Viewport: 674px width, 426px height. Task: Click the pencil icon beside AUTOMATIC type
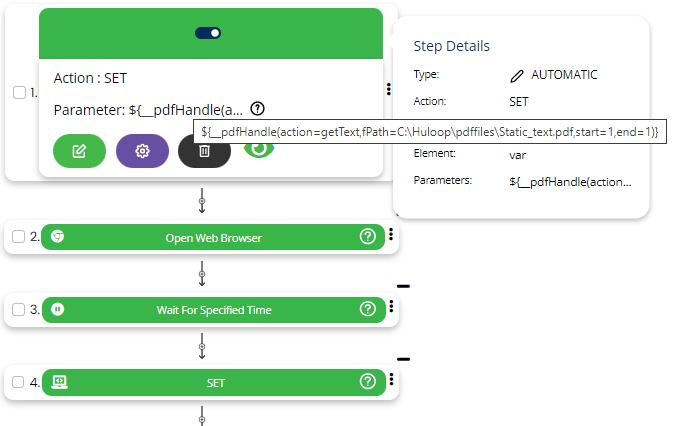(x=516, y=74)
